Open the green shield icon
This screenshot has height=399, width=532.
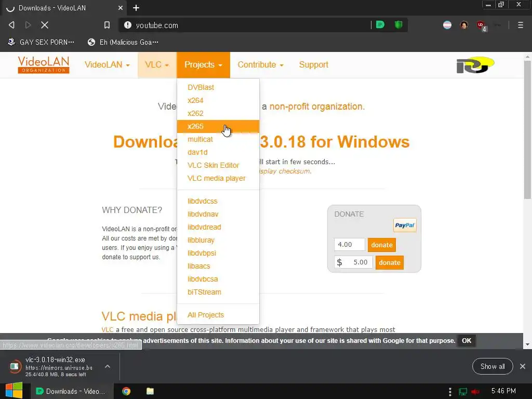[x=398, y=25]
